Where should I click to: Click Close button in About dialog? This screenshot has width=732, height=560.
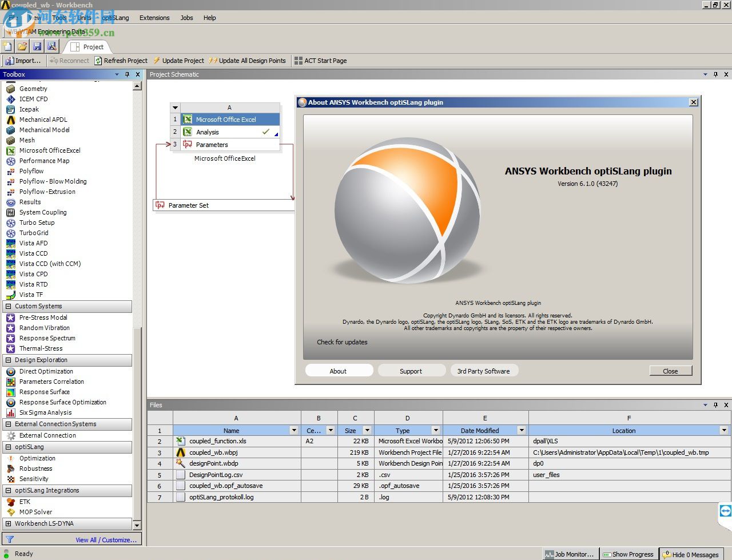(x=671, y=371)
